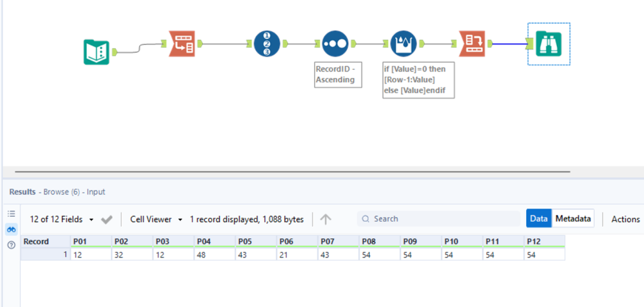
Task: Click the Cross Tab output anchor
Action: coord(490,43)
